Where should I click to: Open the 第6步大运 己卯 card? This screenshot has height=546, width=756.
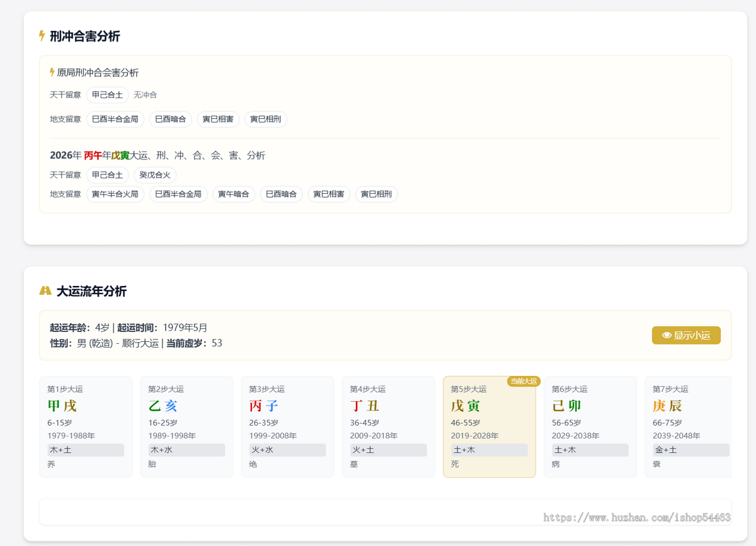[x=590, y=427]
